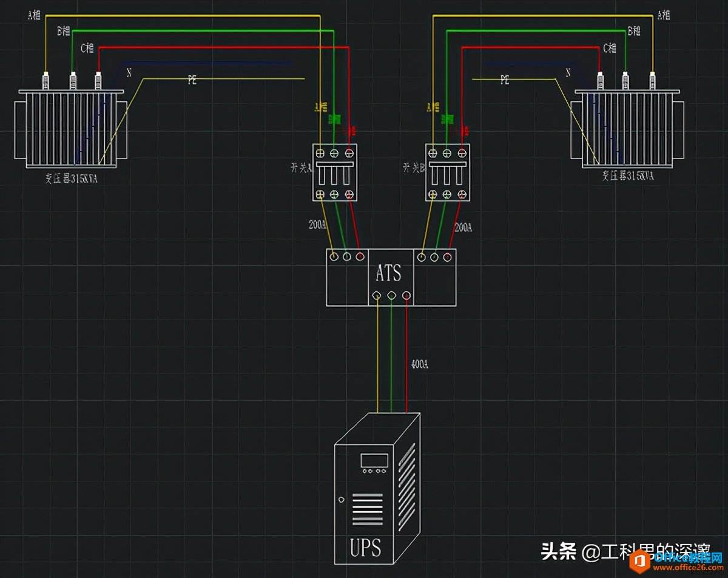
Task: Select the 开关A circuit breaker block
Action: coord(334,172)
